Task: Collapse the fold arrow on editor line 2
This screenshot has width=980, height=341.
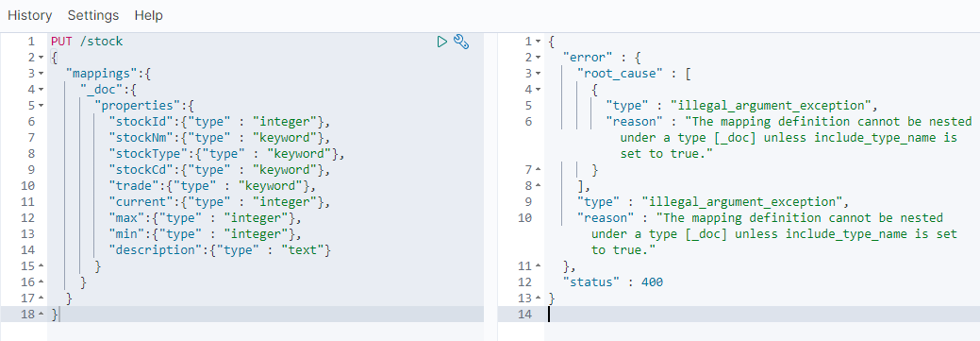Action: point(42,58)
